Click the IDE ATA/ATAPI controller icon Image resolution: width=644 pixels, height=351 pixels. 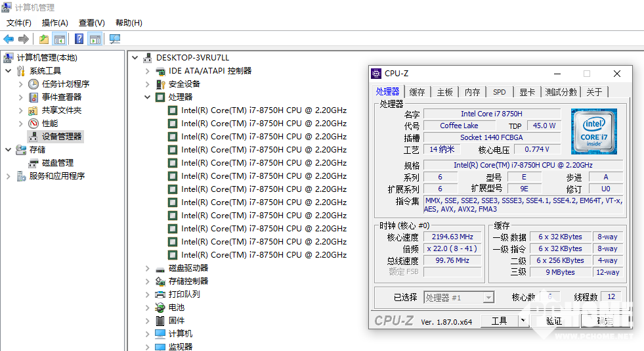point(160,71)
